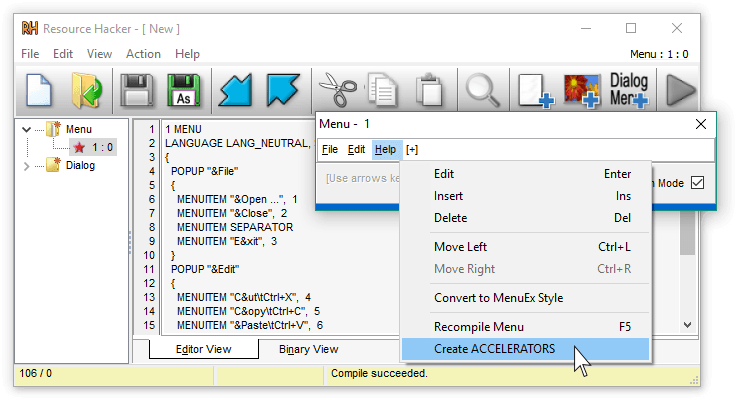Viewport: 738px width, 400px height.
Task: Select Convert to MenuEx Style option
Action: point(498,298)
